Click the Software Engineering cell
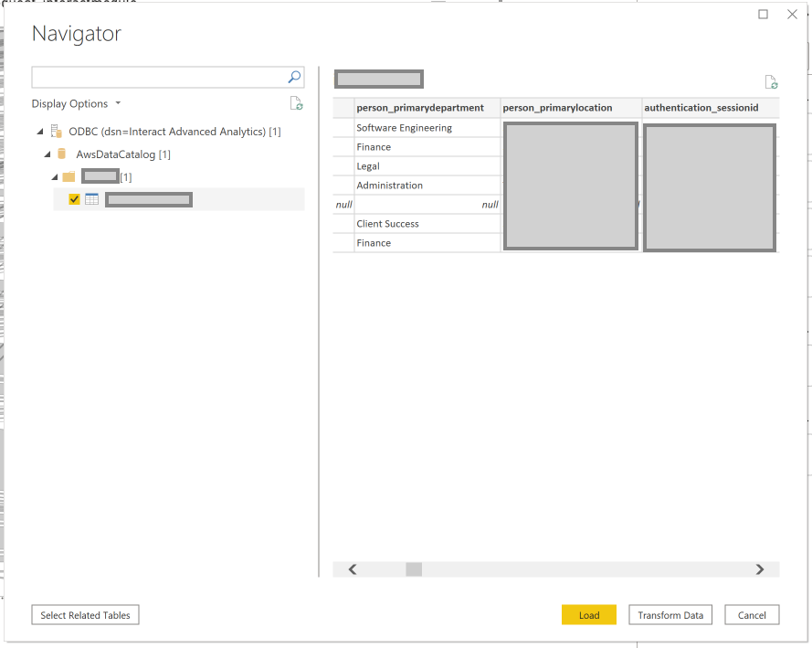 427,127
